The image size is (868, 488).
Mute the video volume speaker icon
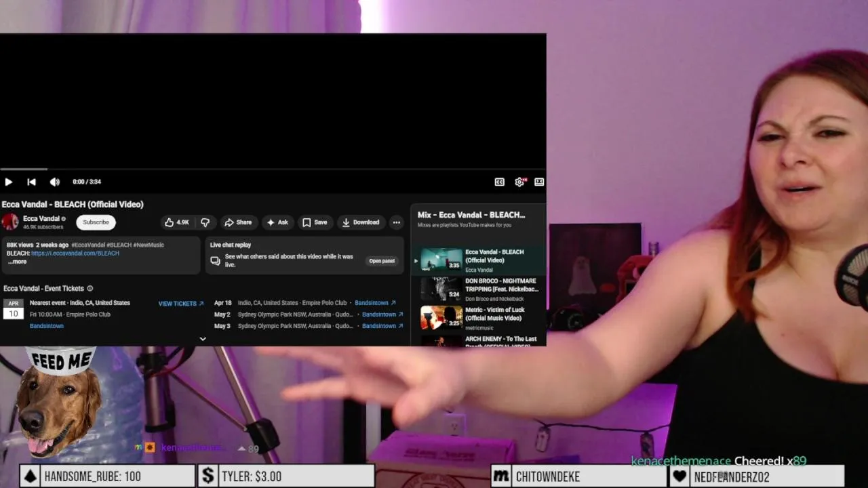coord(55,182)
